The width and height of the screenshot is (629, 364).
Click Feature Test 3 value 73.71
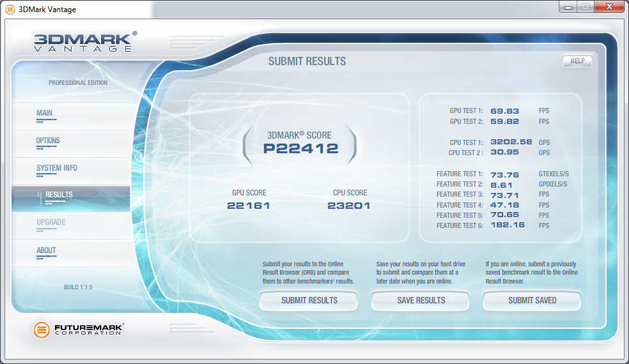tap(504, 195)
